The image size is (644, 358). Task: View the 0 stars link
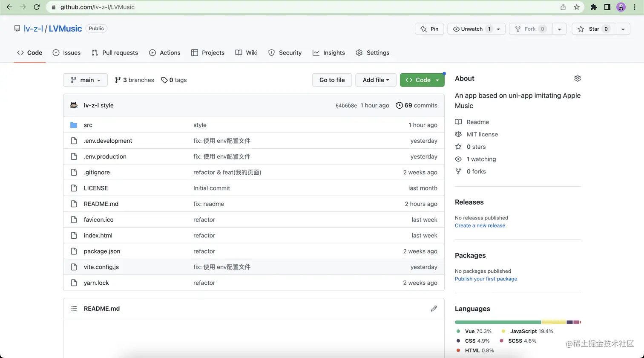470,147
